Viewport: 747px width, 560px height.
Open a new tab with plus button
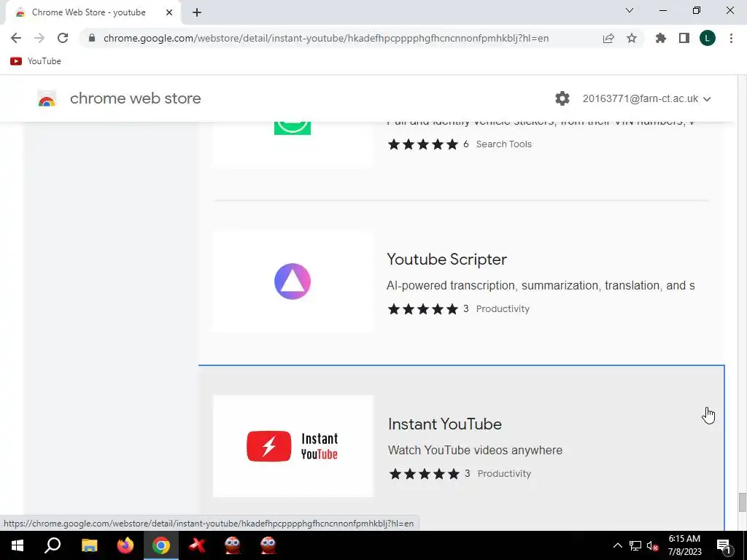[x=197, y=12]
